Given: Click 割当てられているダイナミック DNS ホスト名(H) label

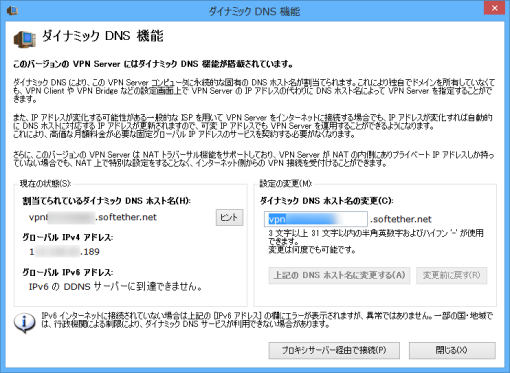Looking at the screenshot, I should tap(106, 201).
